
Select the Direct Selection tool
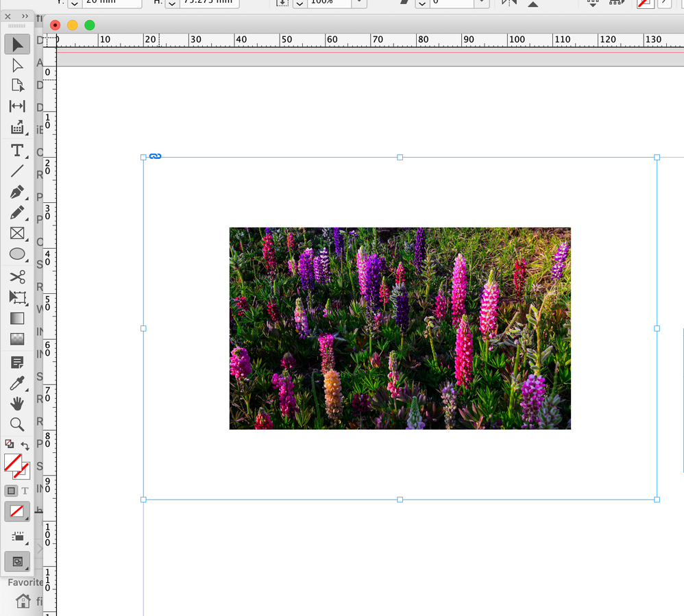click(x=17, y=65)
